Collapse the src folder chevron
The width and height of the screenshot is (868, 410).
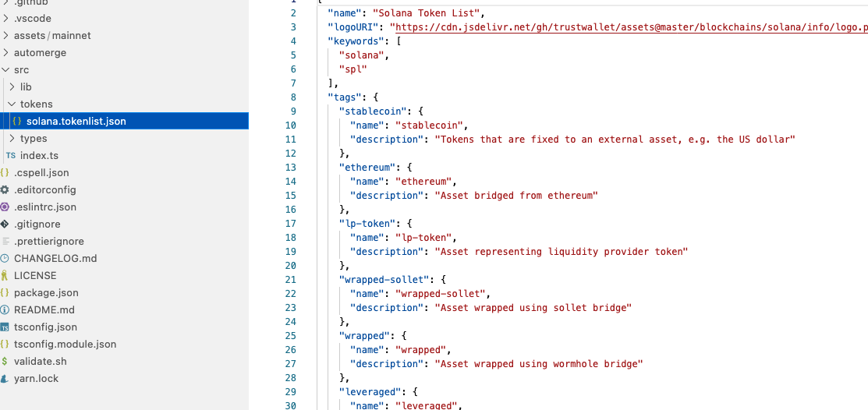point(5,69)
